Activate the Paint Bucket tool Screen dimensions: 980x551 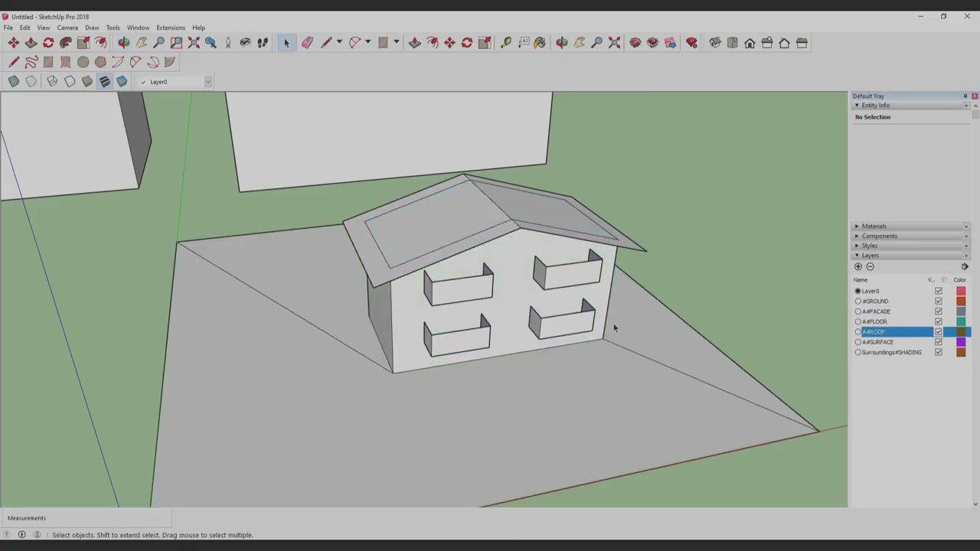click(540, 43)
